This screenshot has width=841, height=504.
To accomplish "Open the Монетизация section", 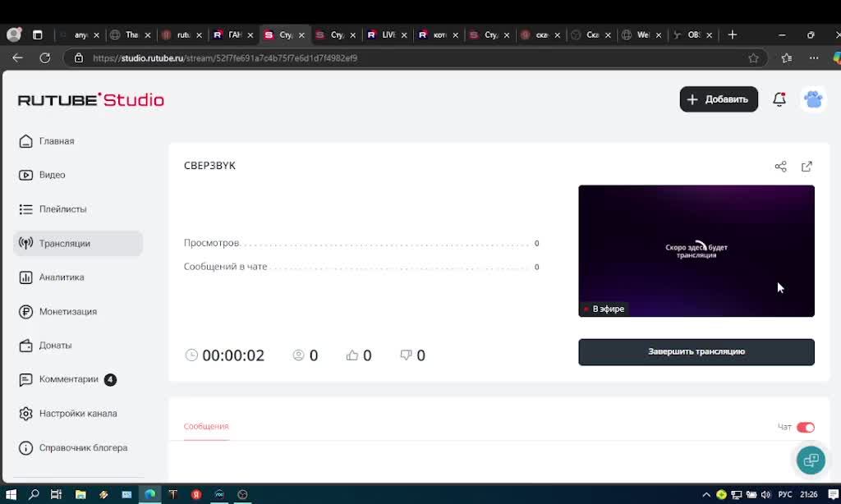I will pyautogui.click(x=57, y=312).
